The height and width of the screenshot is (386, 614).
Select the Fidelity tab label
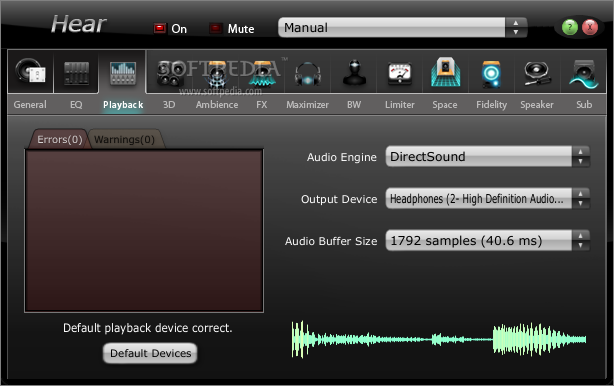(x=491, y=105)
